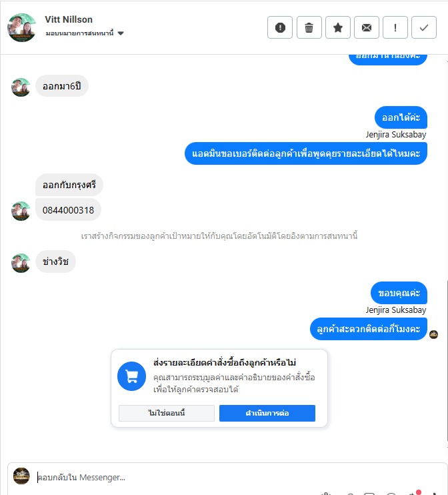The image size is (448, 495).
Task: Open the conversation assignment dropdown arrow
Action: (121, 33)
